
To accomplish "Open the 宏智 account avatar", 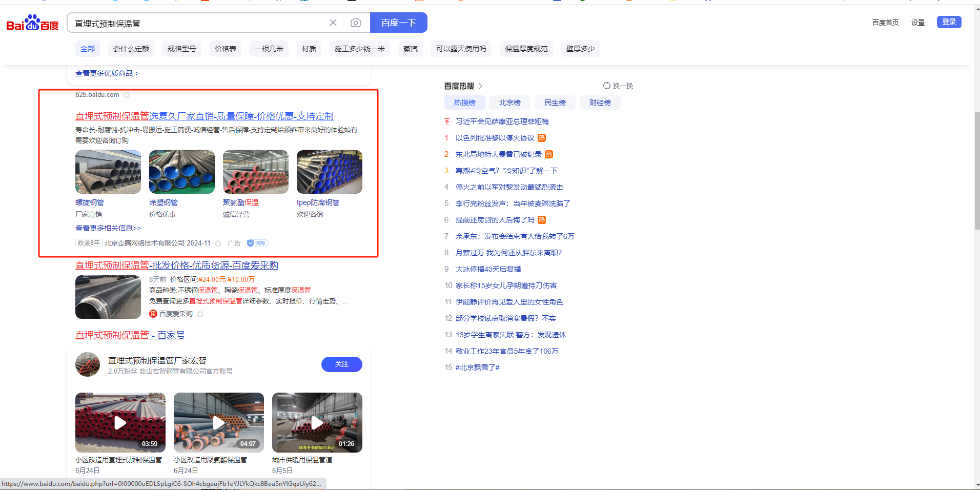I will 88,364.
